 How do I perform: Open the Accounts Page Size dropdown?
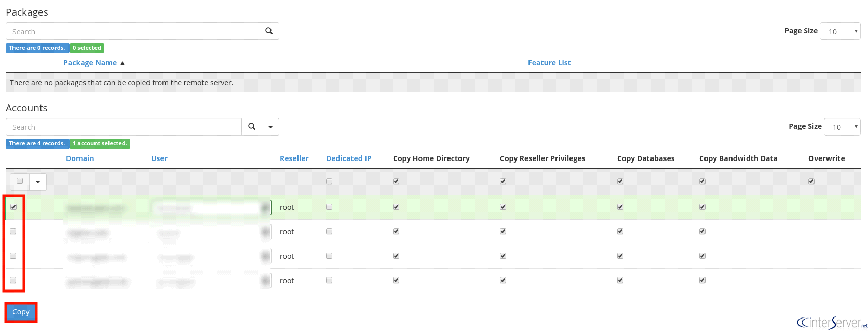(x=842, y=127)
